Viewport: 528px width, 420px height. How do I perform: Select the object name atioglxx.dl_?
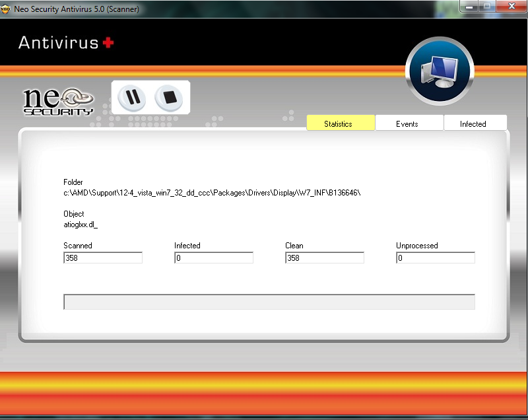tap(81, 225)
